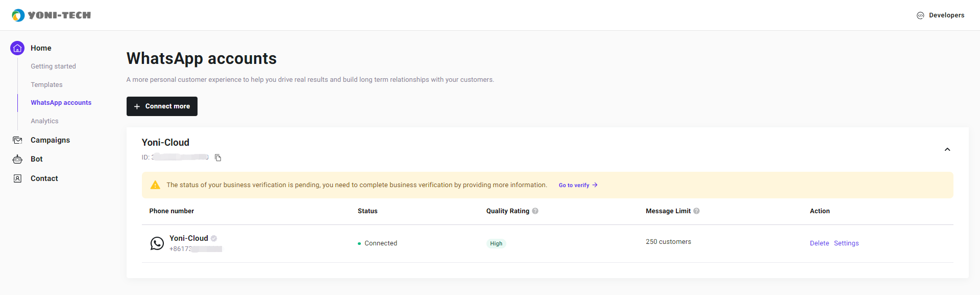Image resolution: width=980 pixels, height=295 pixels.
Task: Click the High quality rating badge
Action: [496, 243]
